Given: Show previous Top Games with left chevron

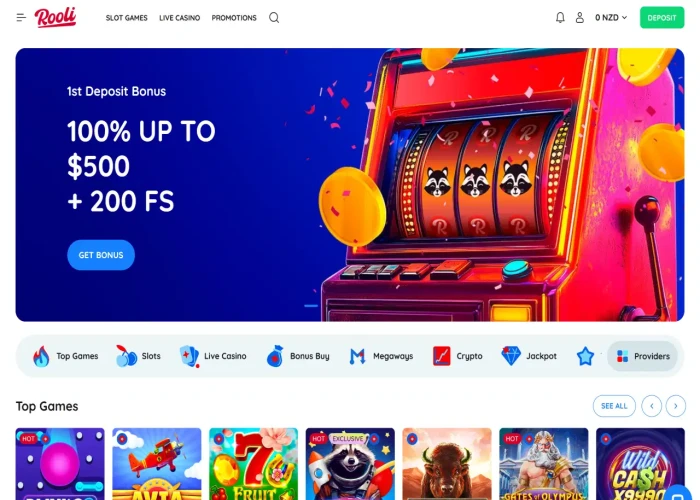Looking at the screenshot, I should point(651,406).
